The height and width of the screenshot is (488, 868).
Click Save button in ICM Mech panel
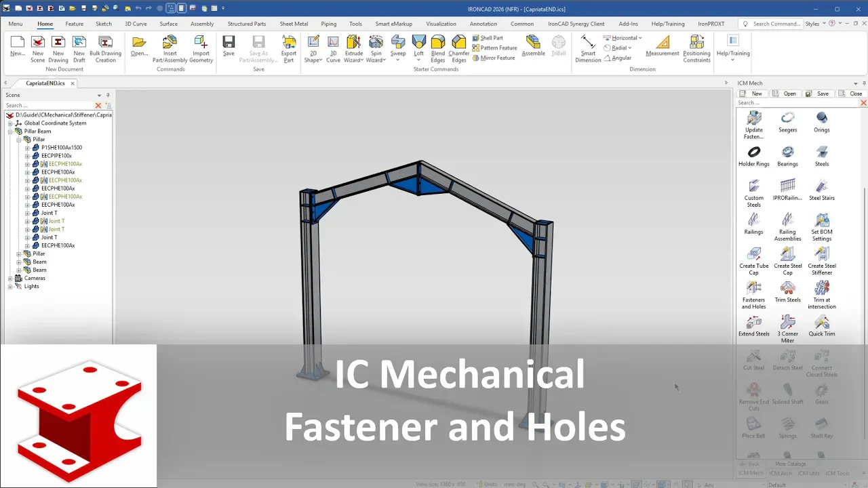(x=818, y=94)
